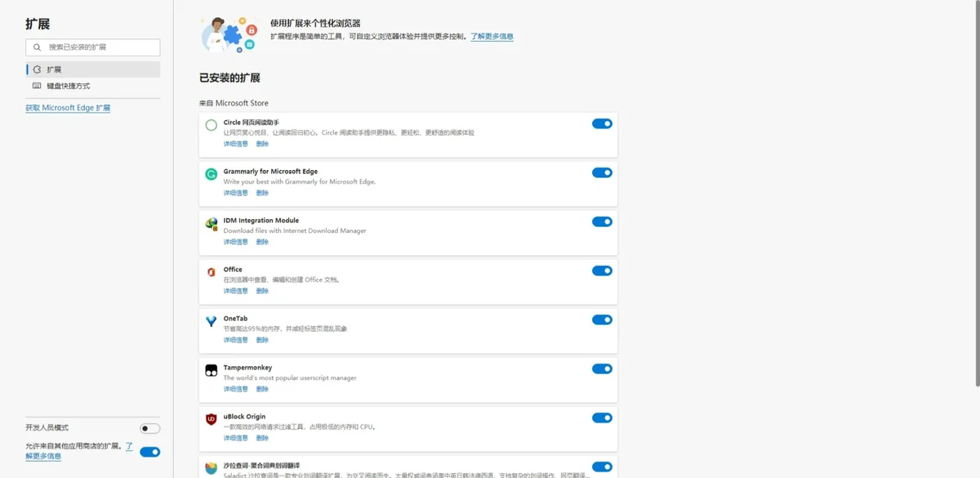
Task: Click 删除 for Circle 阅读助手
Action: (262, 144)
